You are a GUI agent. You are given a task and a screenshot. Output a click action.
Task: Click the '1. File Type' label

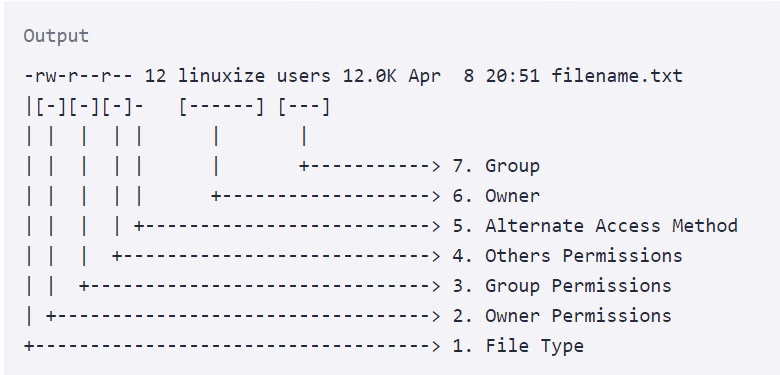pyautogui.click(x=518, y=346)
